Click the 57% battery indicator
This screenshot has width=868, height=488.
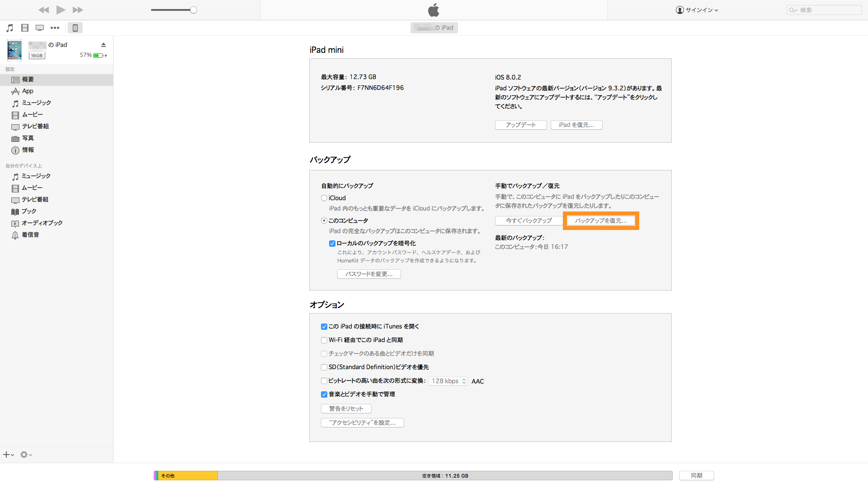93,55
